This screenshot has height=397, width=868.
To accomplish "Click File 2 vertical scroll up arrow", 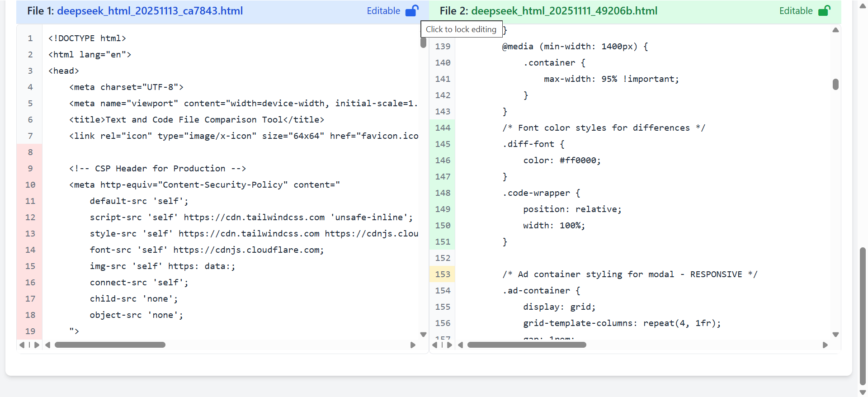I will point(835,30).
